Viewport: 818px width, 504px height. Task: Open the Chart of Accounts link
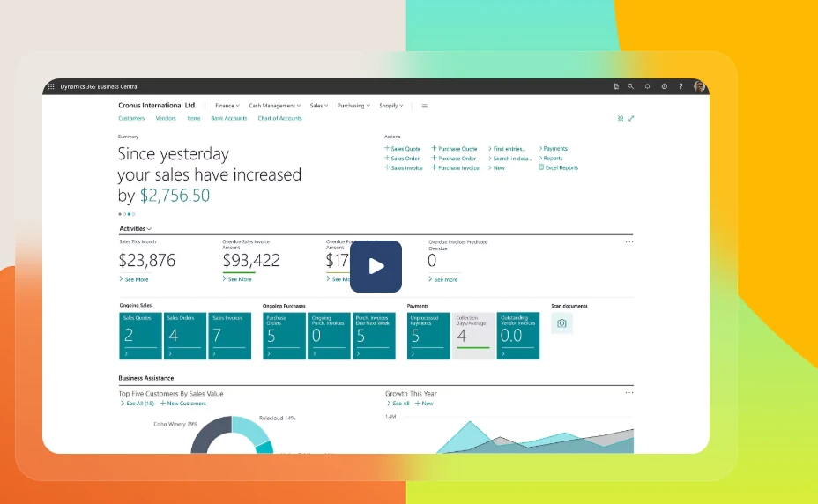point(279,118)
